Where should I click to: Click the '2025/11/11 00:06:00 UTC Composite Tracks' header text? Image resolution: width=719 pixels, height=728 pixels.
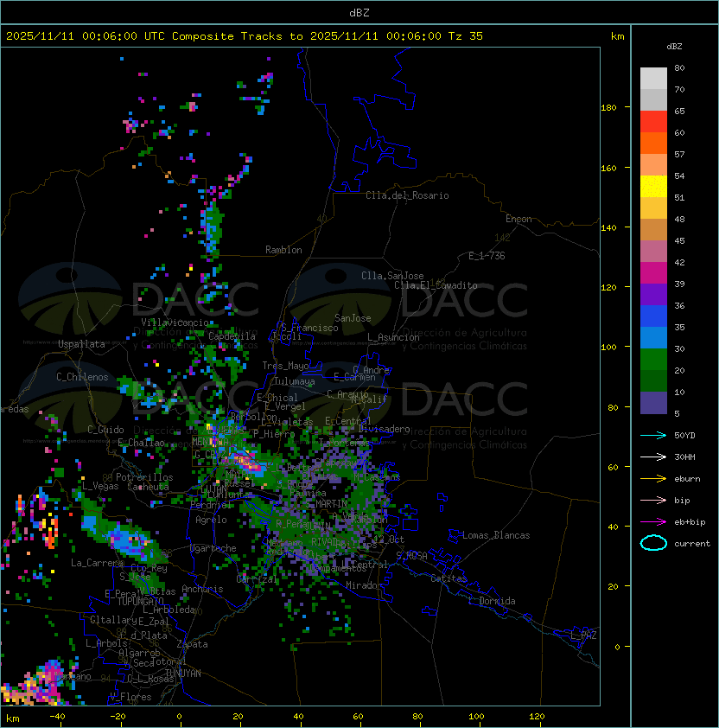click(x=144, y=36)
